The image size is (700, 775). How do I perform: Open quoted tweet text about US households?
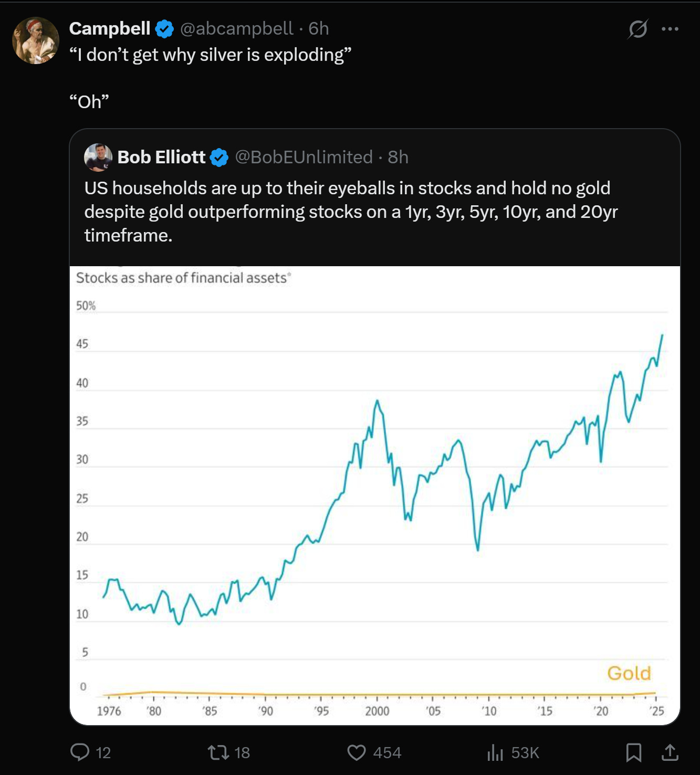(351, 212)
